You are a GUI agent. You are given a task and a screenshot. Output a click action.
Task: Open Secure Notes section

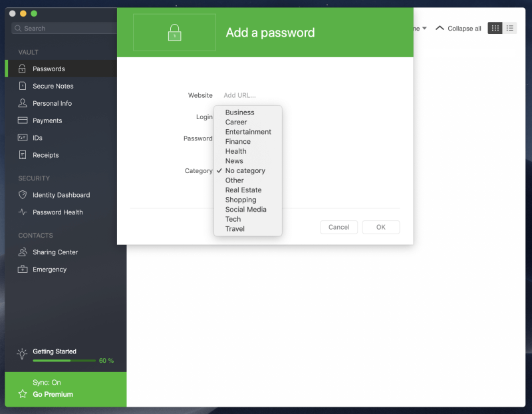tap(53, 87)
